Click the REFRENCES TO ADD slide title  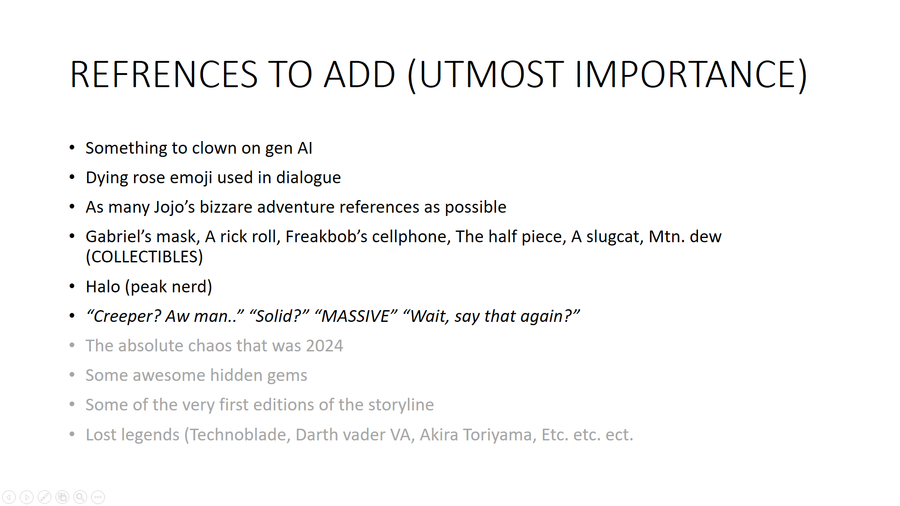click(x=439, y=75)
